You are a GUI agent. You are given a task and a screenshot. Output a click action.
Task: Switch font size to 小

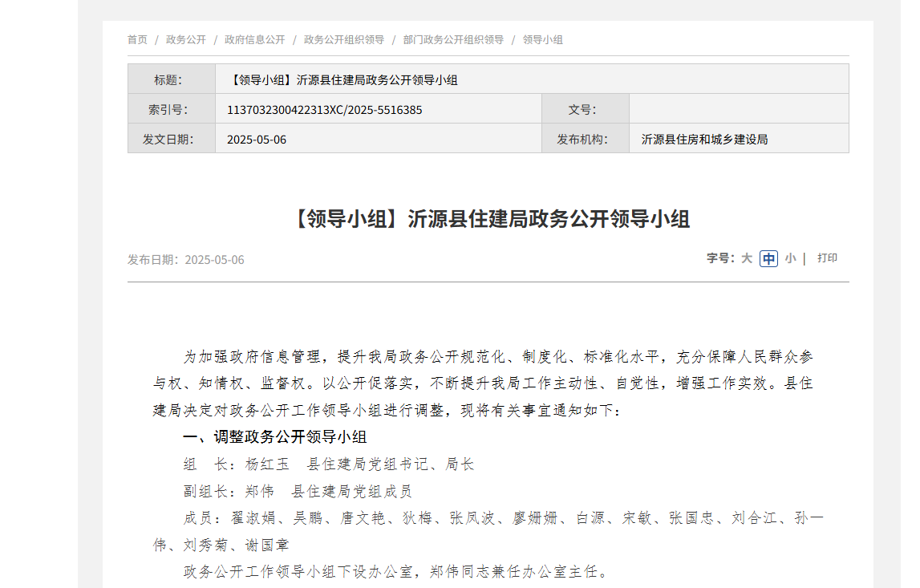(790, 258)
